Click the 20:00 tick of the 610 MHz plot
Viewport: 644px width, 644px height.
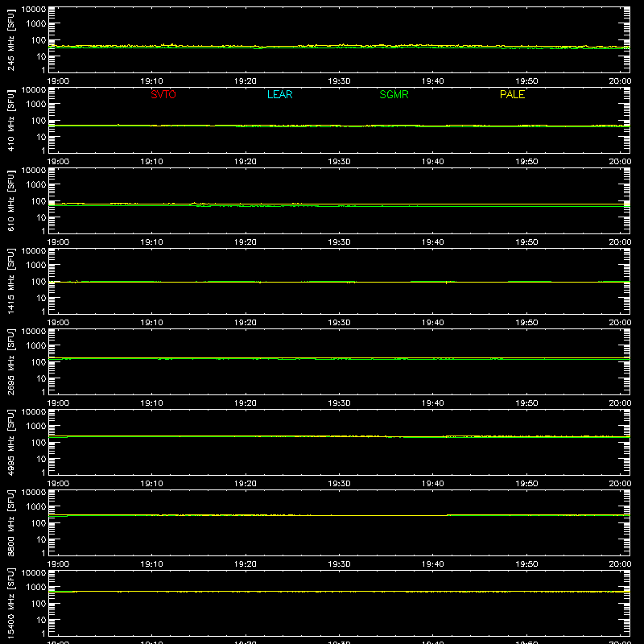tap(620, 242)
